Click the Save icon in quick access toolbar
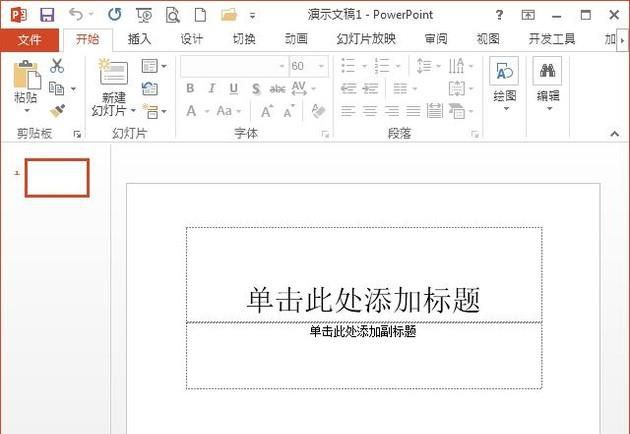 47,15
